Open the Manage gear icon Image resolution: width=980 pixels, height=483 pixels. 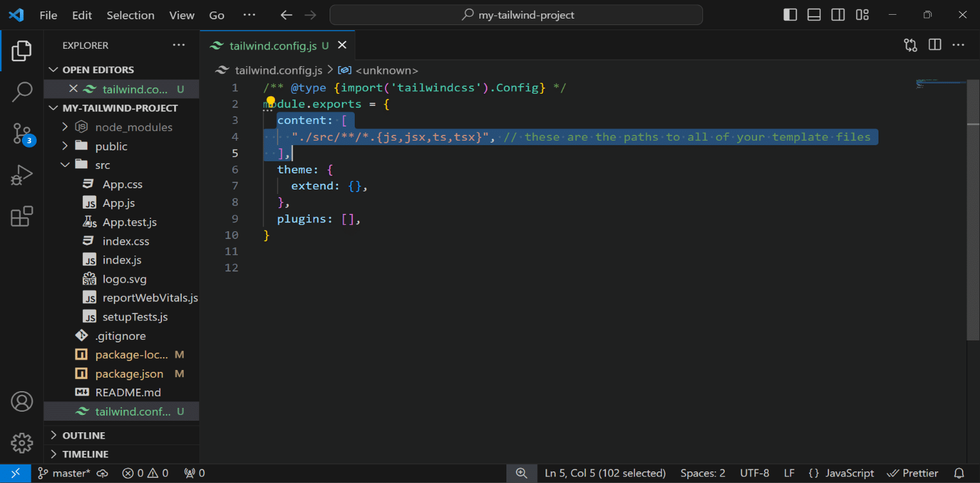coord(21,443)
